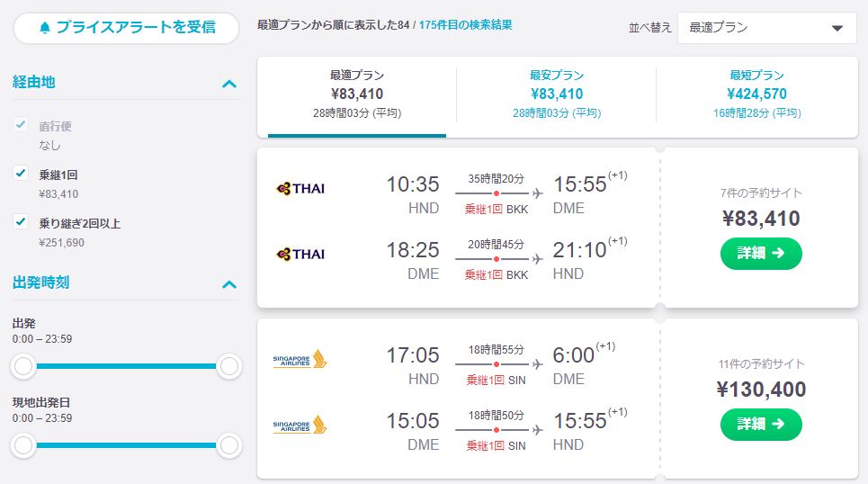Click airplane icon on 17:05 HND flight

point(537,364)
